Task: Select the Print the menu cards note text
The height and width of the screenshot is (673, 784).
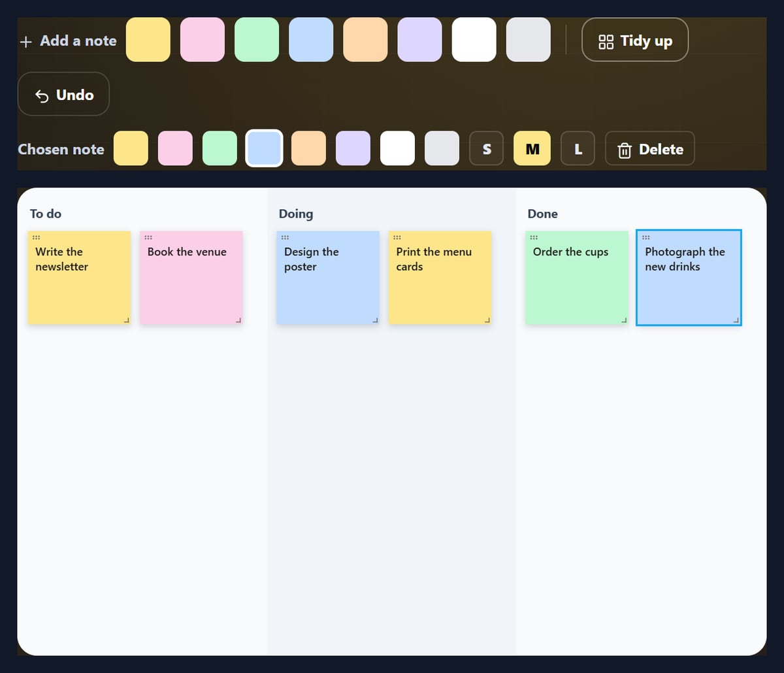Action: pos(434,259)
